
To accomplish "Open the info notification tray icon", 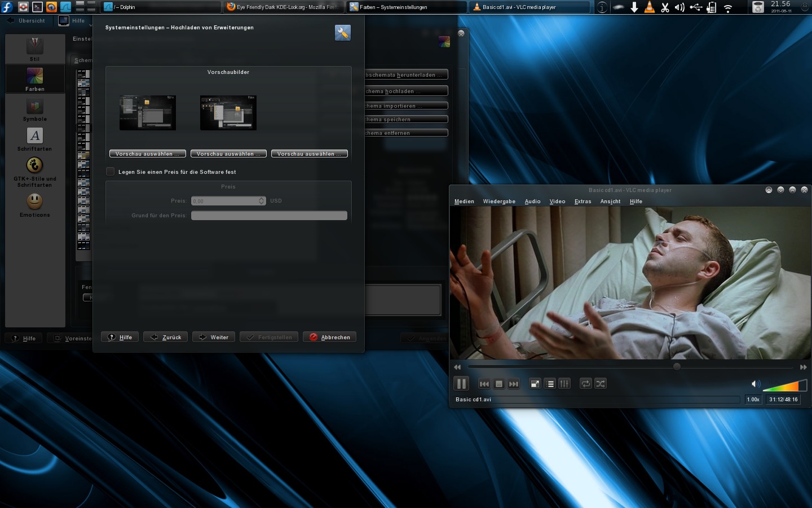I will (602, 7).
